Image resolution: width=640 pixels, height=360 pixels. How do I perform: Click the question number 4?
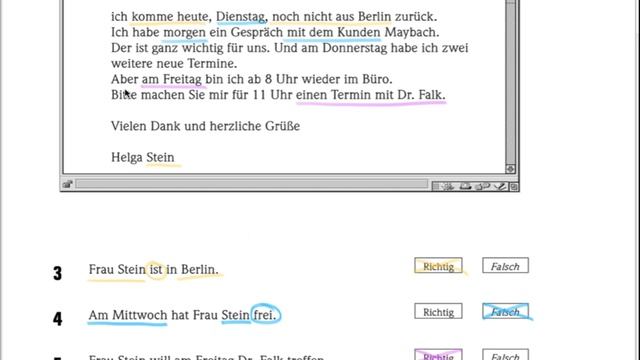coord(58,319)
